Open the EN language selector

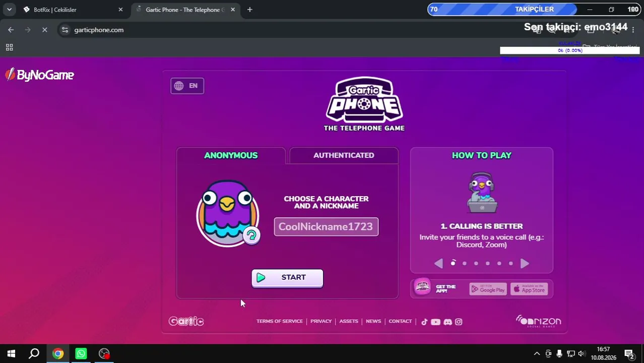coord(187,86)
